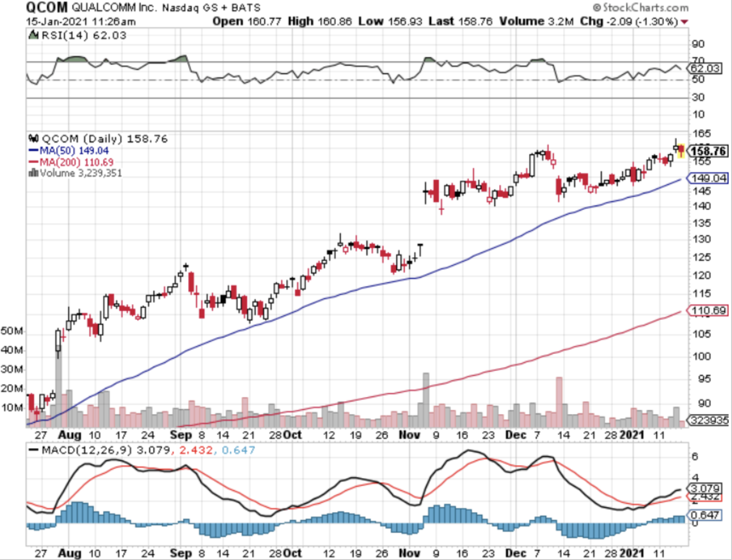This screenshot has width=732, height=560.
Task: Click the volume bars icon in the legend
Action: pos(33,173)
